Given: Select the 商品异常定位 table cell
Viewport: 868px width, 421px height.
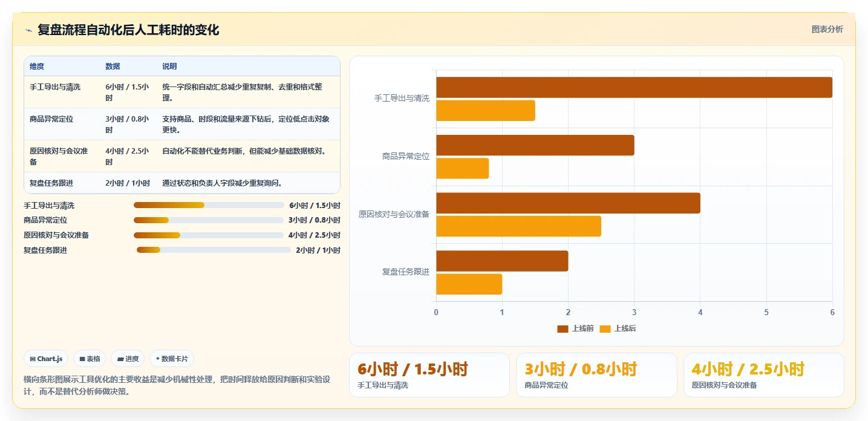Looking at the screenshot, I should pos(62,124).
